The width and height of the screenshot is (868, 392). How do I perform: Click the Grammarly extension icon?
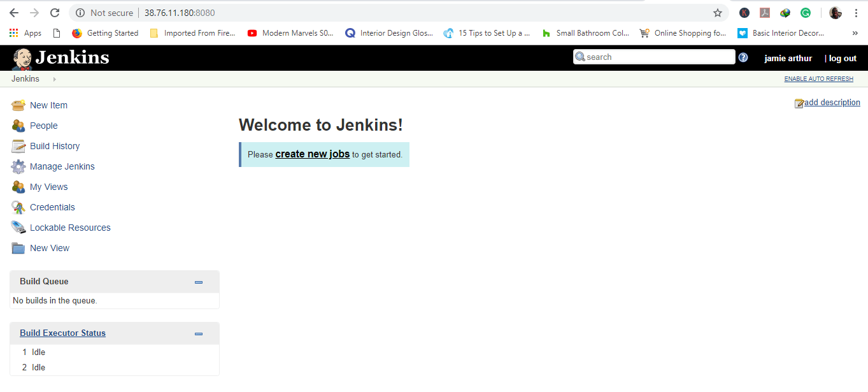(x=806, y=13)
